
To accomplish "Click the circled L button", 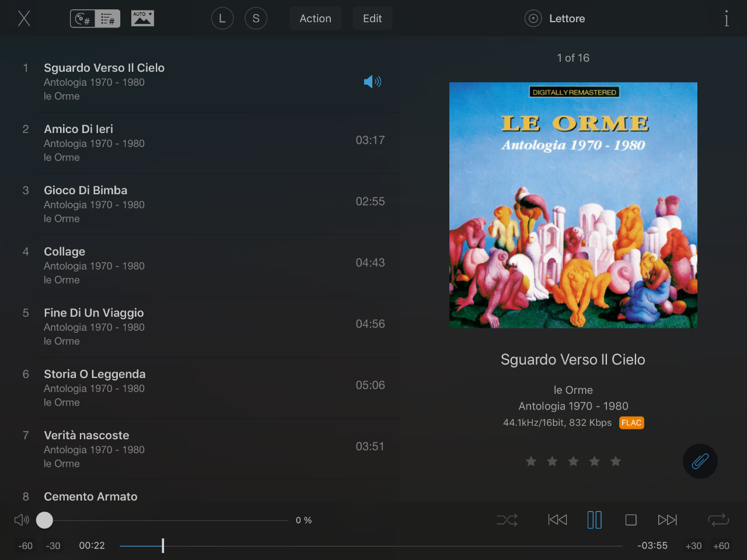I will point(222,18).
